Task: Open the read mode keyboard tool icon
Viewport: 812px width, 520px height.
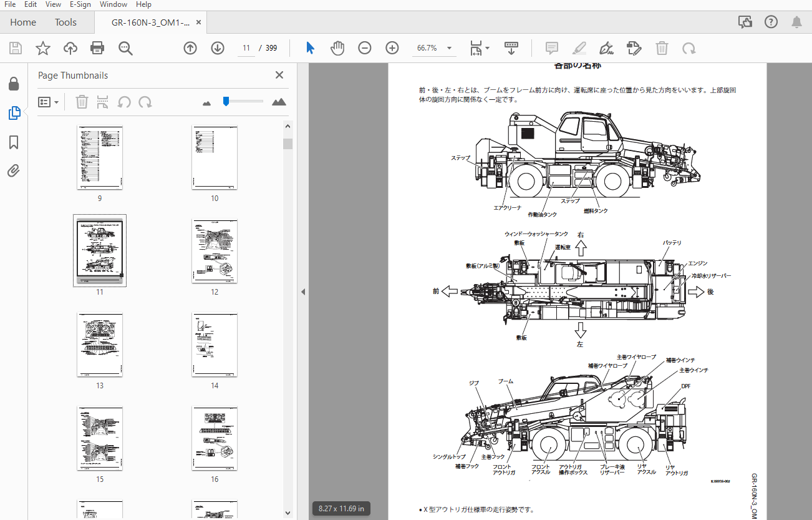Action: coord(511,48)
